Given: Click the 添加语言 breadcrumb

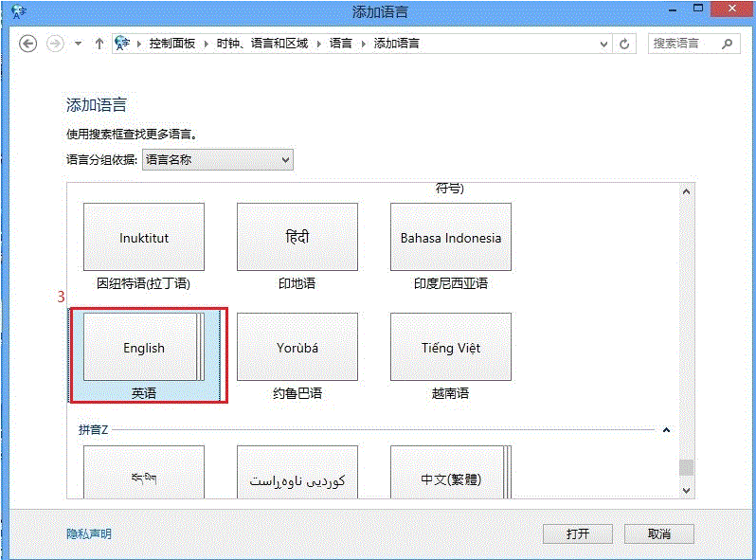Looking at the screenshot, I should pos(396,44).
